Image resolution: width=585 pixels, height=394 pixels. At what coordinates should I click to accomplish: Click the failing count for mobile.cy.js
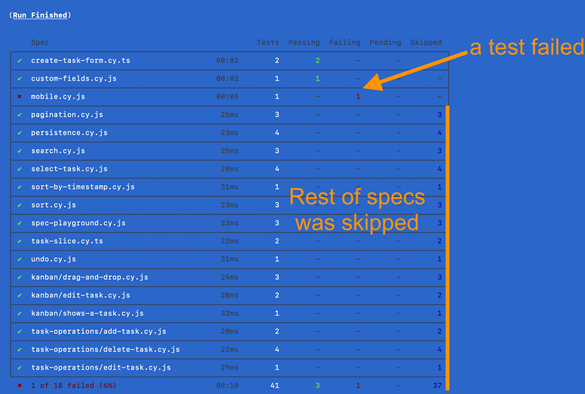pyautogui.click(x=358, y=97)
